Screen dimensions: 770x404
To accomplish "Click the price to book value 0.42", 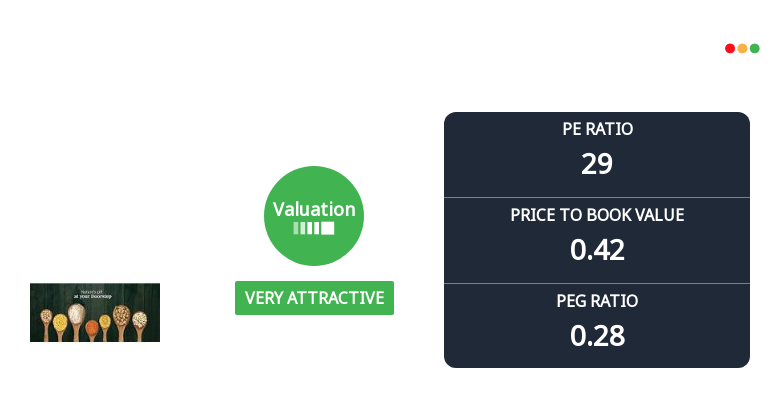I will [597, 250].
